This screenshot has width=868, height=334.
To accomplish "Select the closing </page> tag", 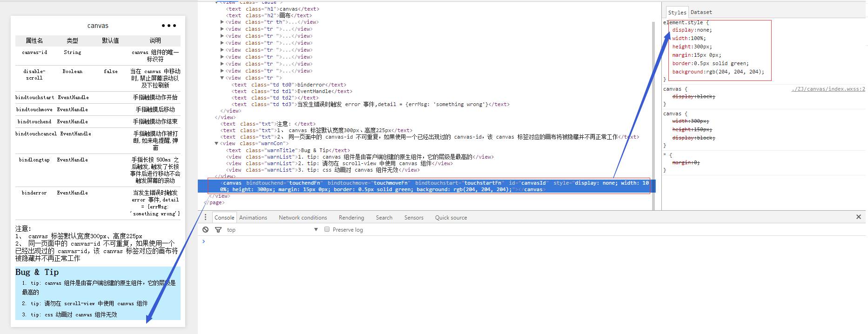I will pyautogui.click(x=215, y=202).
